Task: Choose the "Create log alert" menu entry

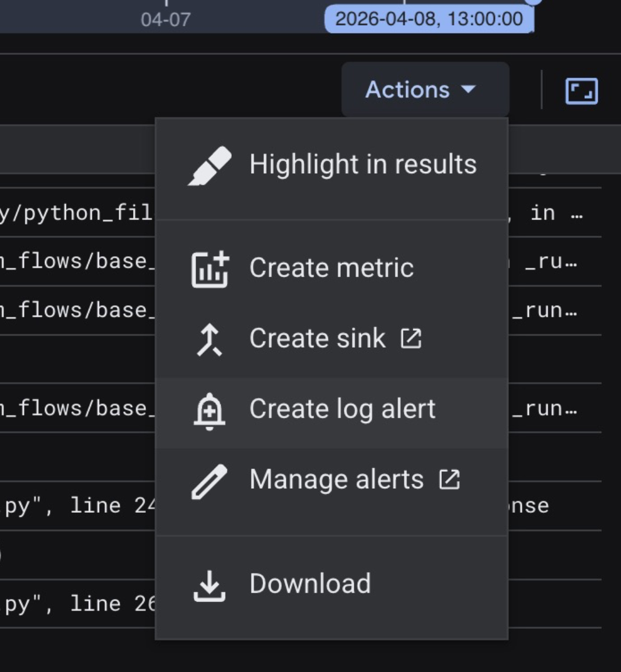Action: pyautogui.click(x=342, y=409)
